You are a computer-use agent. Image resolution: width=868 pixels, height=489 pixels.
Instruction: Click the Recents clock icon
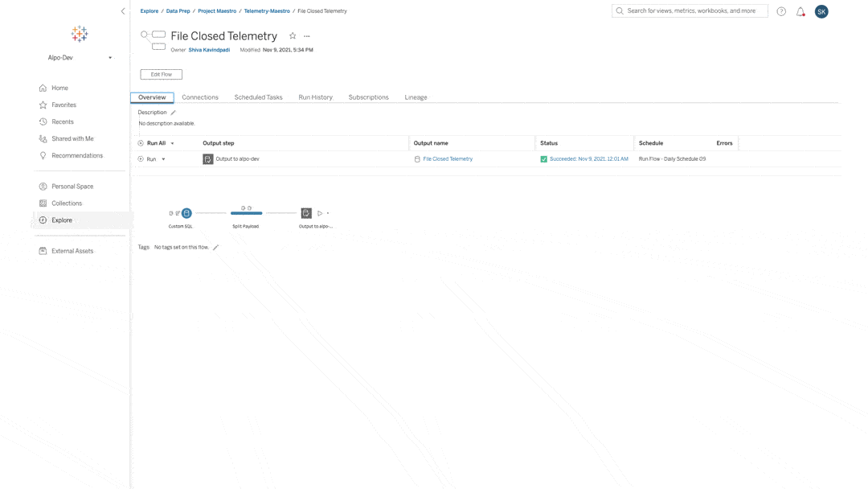(x=43, y=121)
